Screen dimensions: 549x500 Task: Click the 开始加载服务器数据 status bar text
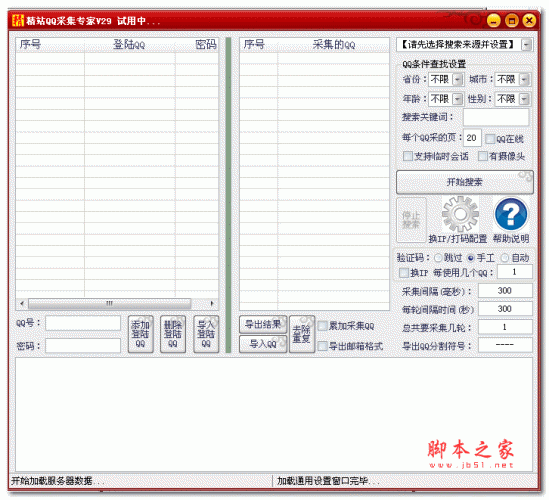(x=58, y=481)
